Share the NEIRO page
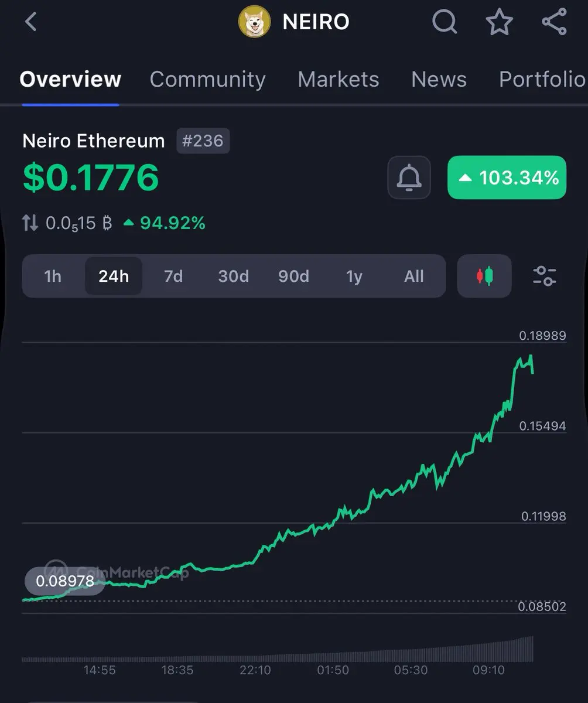The width and height of the screenshot is (588, 703). point(554,22)
